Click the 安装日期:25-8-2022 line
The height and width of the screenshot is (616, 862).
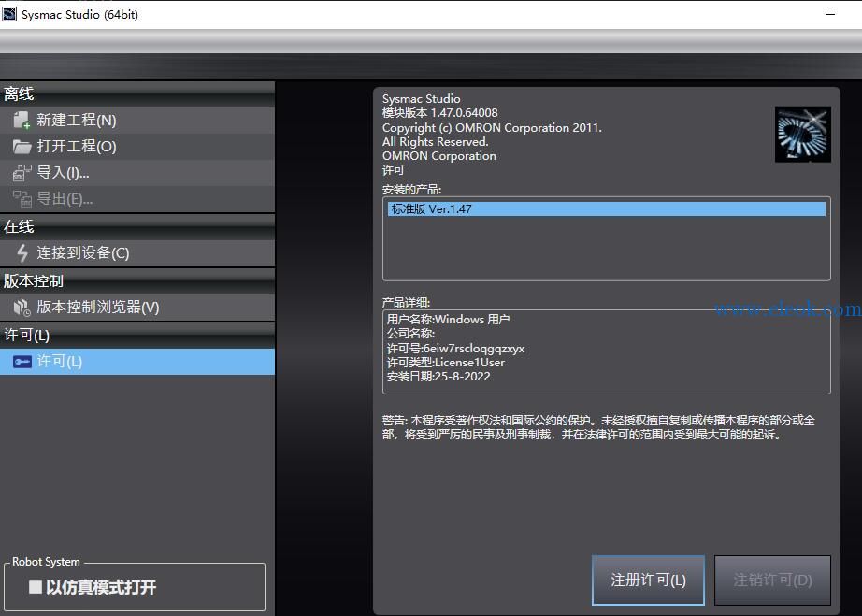(438, 377)
